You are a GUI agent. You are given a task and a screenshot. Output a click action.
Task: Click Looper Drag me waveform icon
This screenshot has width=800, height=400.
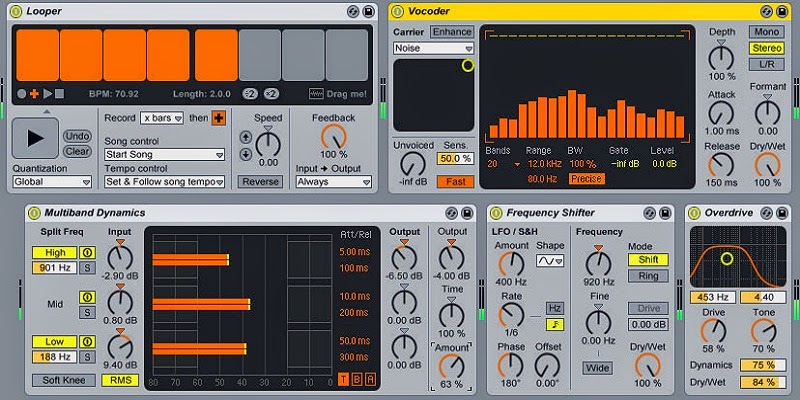316,94
